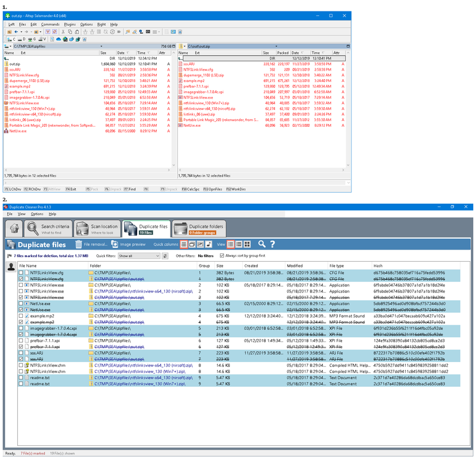This screenshot has height=459, width=476.
Task: Switch to drive V in Salamander drive bar
Action: 42,39
